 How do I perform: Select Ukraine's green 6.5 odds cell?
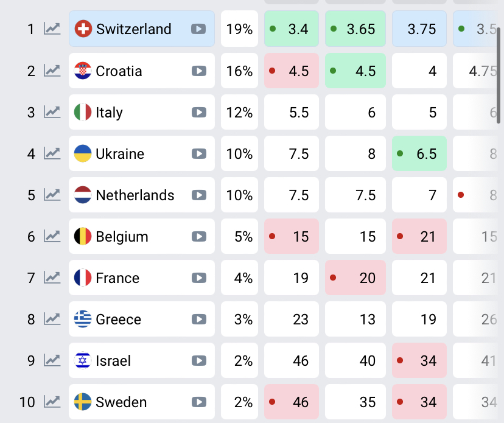pos(419,153)
